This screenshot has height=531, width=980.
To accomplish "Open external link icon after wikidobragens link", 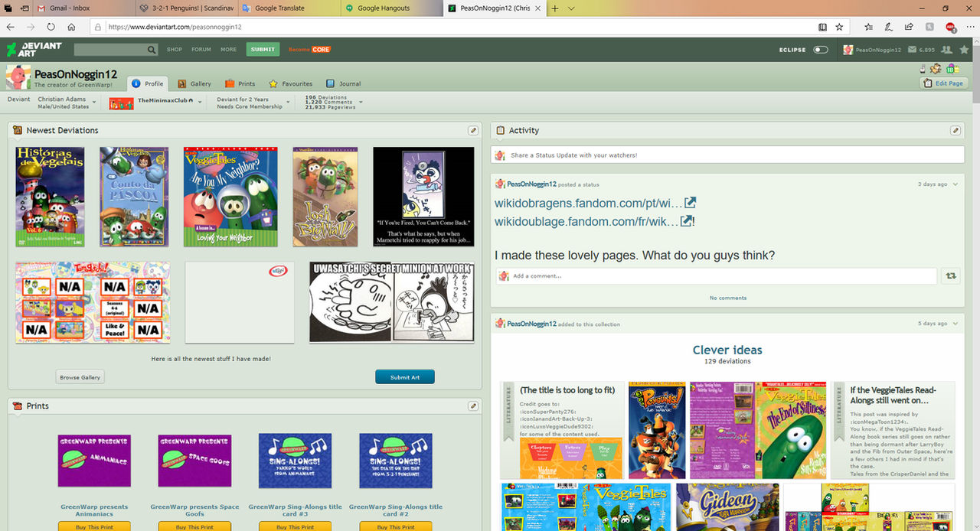I will [690, 203].
